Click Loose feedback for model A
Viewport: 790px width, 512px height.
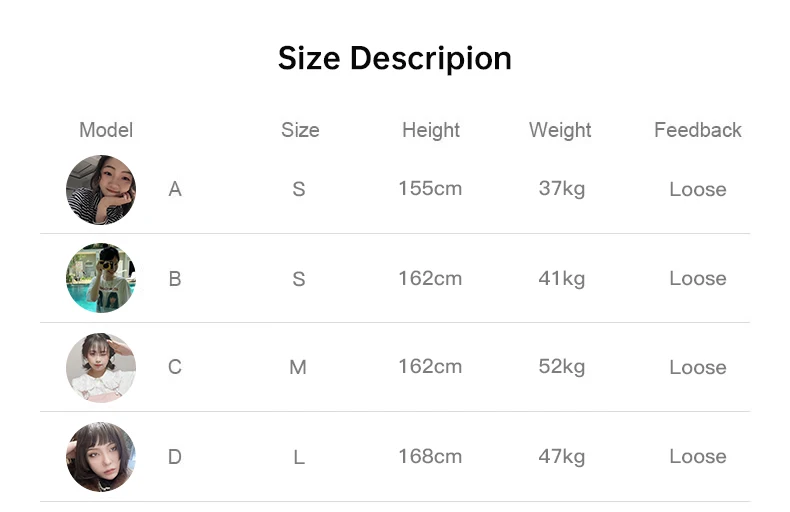coord(698,189)
